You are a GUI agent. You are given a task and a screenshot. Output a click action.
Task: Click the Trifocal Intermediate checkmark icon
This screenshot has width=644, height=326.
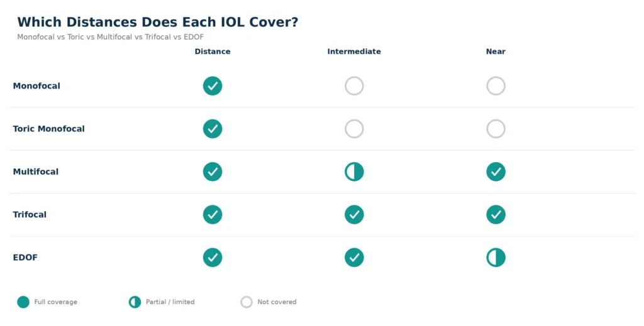[x=354, y=214]
